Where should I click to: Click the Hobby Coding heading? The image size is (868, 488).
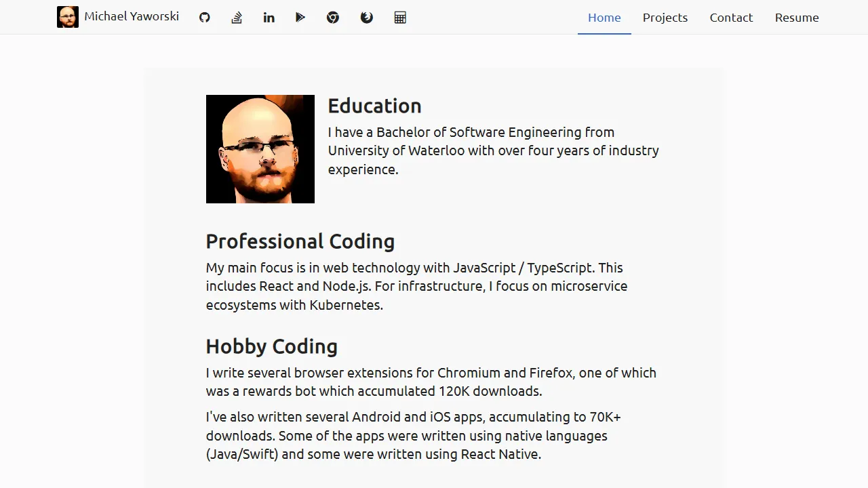click(x=271, y=346)
